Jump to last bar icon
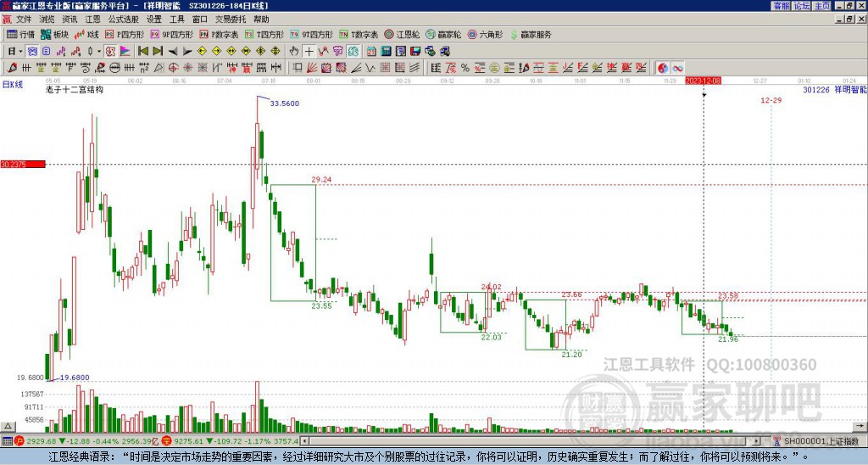This screenshot has width=868, height=465. pos(158,51)
